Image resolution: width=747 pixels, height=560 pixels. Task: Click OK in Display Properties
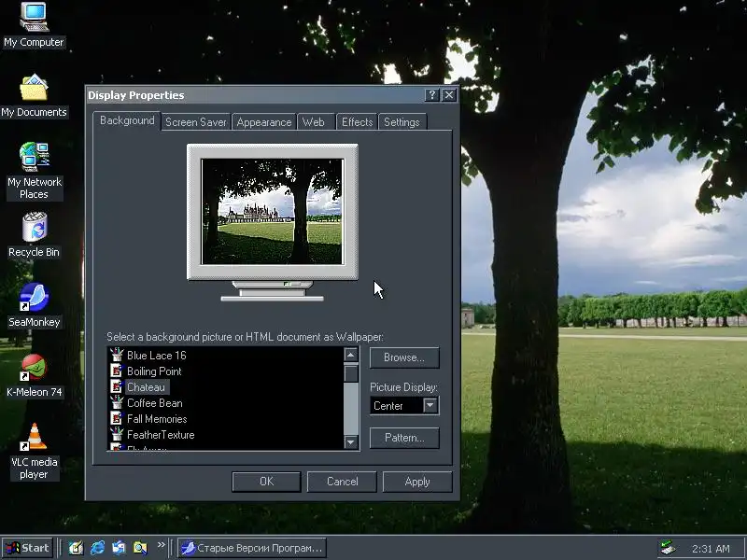[266, 482]
